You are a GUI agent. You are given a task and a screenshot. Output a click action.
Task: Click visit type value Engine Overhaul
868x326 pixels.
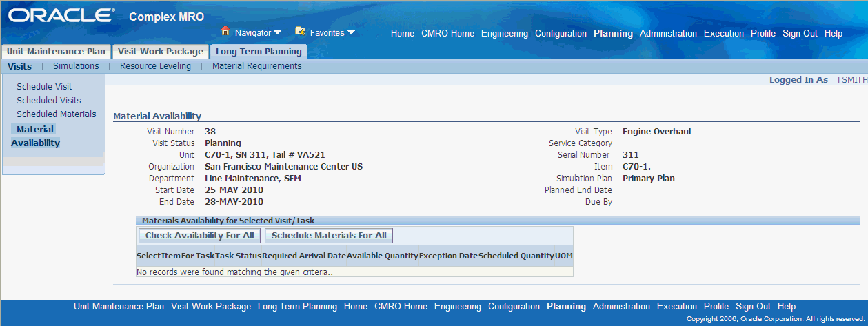(x=656, y=132)
